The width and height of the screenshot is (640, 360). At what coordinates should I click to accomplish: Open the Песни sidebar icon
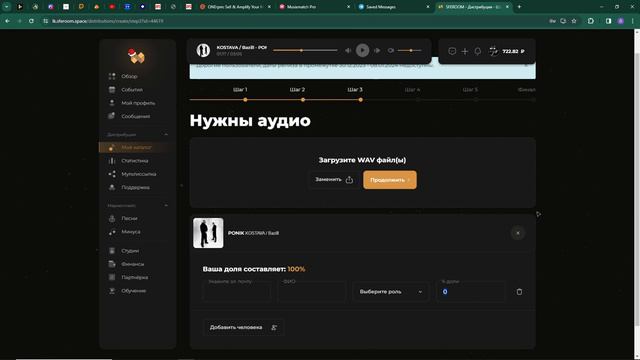[112, 218]
